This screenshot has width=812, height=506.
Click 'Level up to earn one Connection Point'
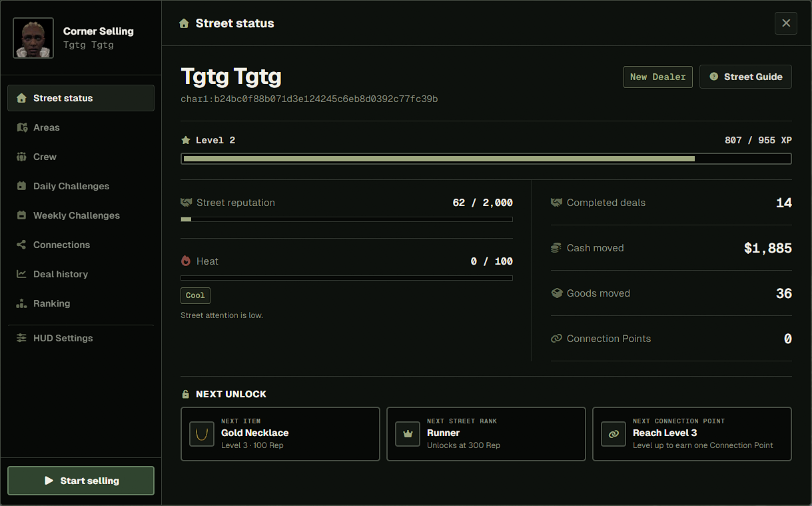click(x=703, y=445)
